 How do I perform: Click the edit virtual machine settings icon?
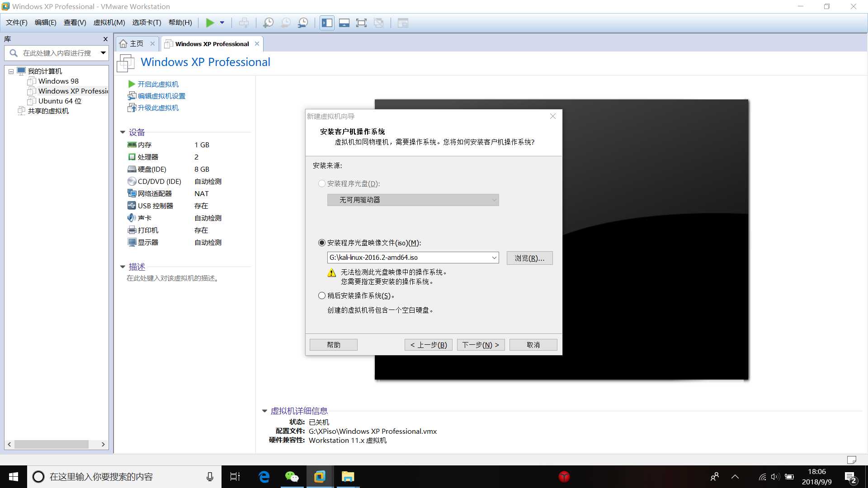[132, 96]
